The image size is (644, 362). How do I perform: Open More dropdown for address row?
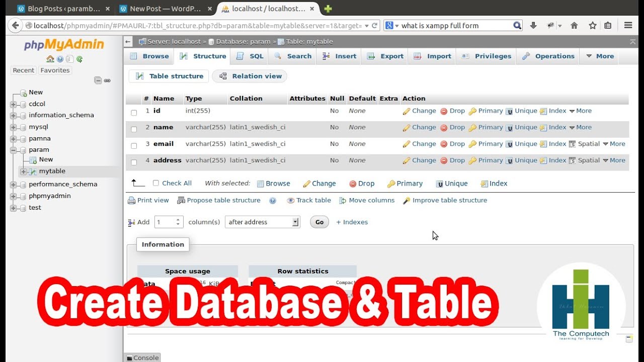[x=614, y=160]
